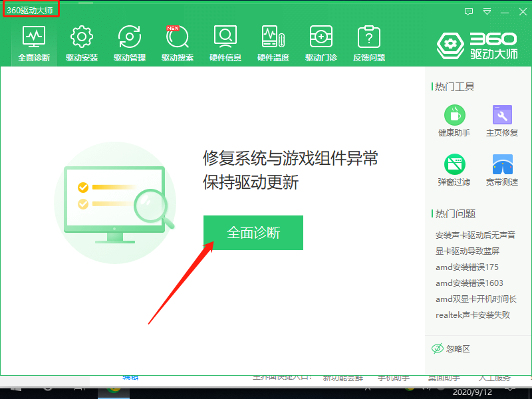The image size is (532, 399).
Task: Open the message feedback icon in title bar
Action: point(469,12)
